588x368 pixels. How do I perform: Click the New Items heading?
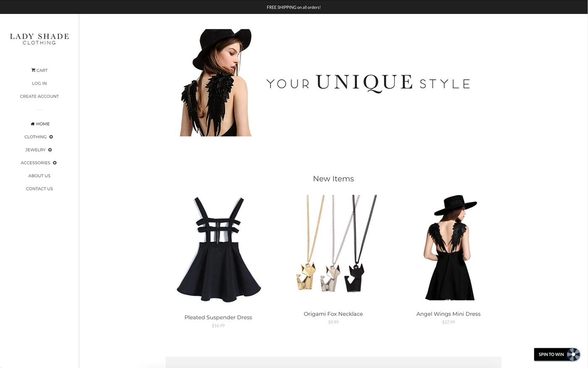[x=333, y=179]
